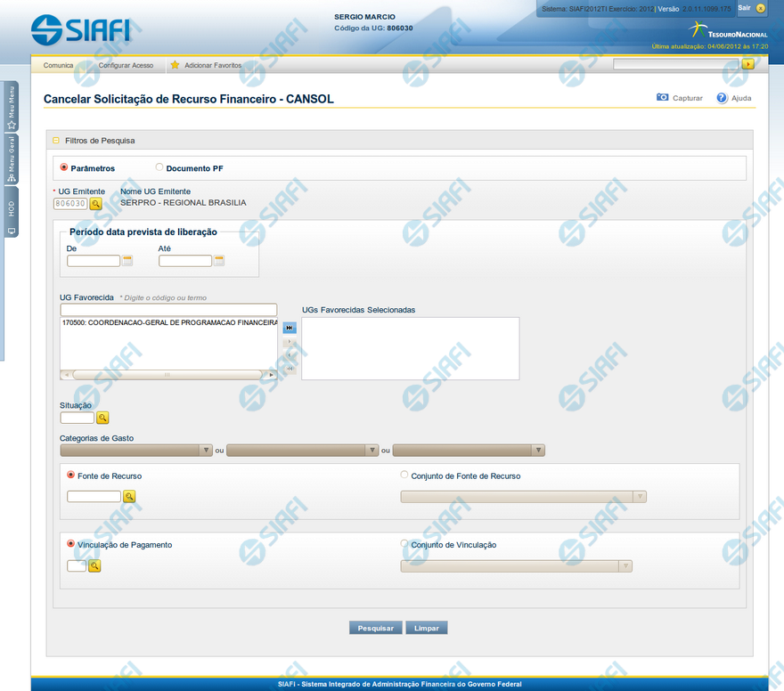Open the 'De' date calendar picker
784x691 pixels.
[x=127, y=261]
